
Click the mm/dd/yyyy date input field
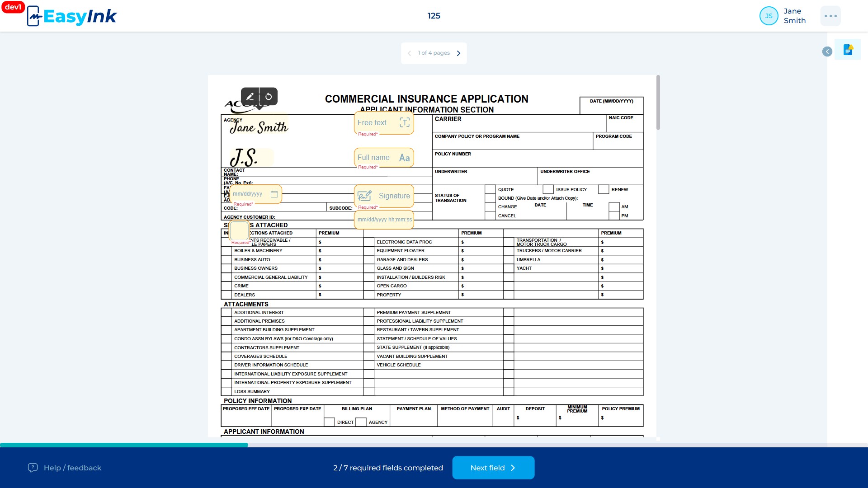point(255,194)
